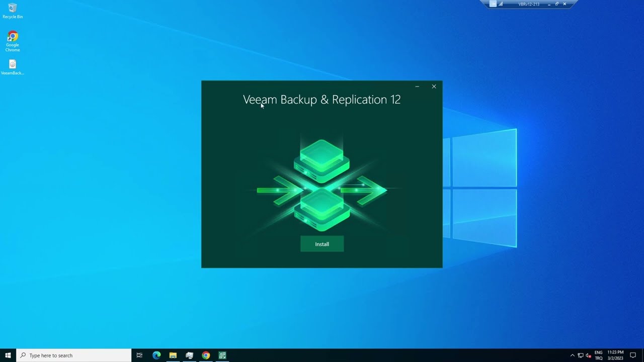Image resolution: width=644 pixels, height=362 pixels.
Task: Open File Explorer from the taskbar
Action: [173, 355]
